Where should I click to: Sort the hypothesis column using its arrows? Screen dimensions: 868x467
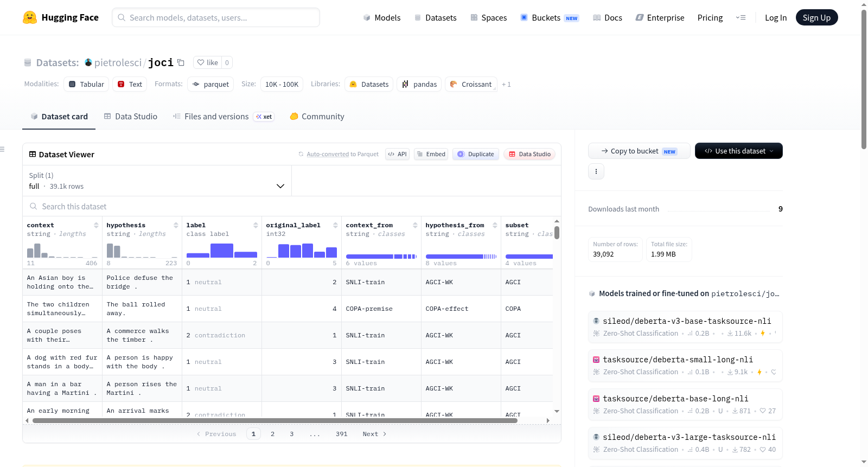[x=176, y=225]
